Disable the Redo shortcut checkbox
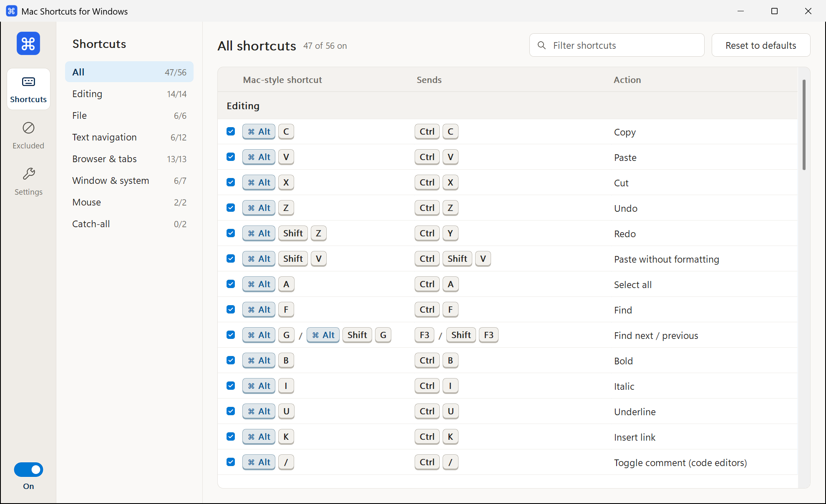826x504 pixels. 231,233
